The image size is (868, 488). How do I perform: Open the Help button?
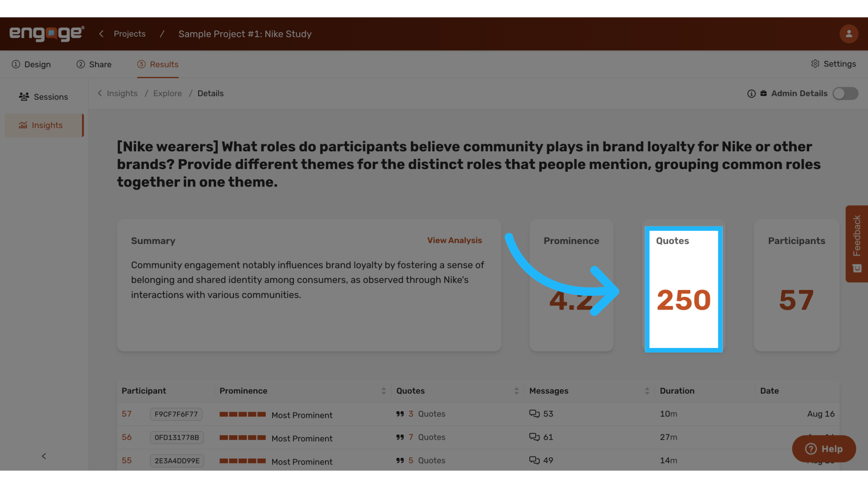tap(824, 449)
